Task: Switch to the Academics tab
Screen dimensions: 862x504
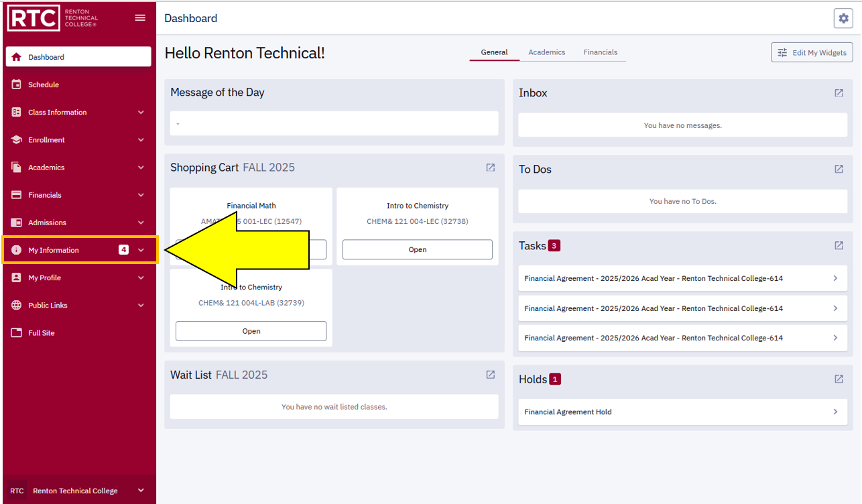Action: (x=546, y=52)
